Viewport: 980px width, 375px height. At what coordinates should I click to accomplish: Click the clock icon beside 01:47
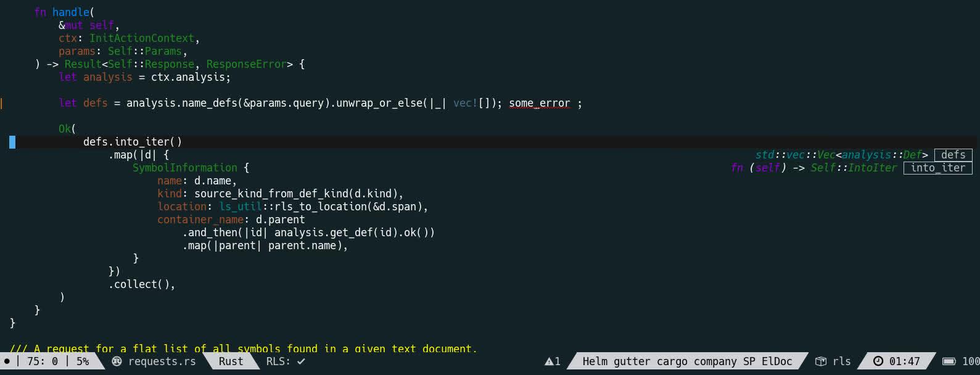point(878,361)
